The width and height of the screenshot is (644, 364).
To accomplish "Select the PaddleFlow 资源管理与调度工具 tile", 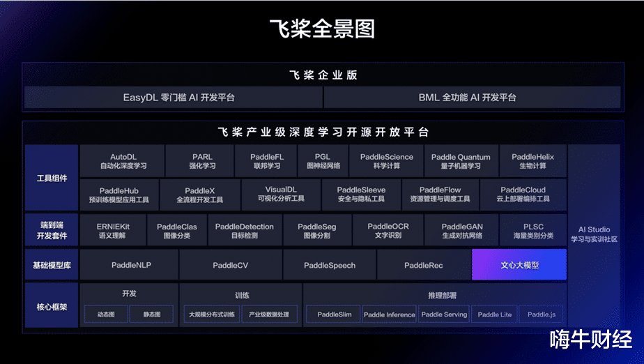I will point(440,195).
